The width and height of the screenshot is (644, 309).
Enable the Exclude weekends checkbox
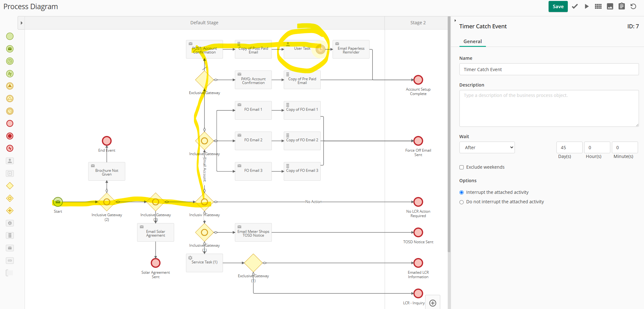462,167
